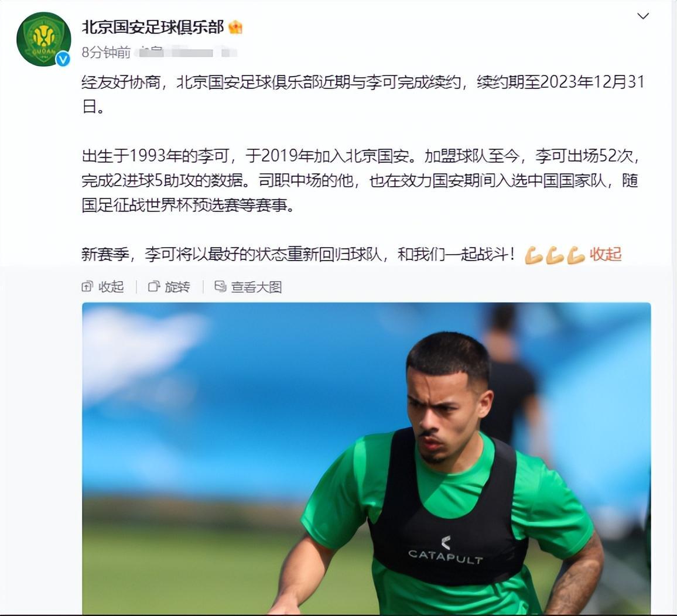Click the 收起 collapse icon under post
677x616 pixels.
87,286
